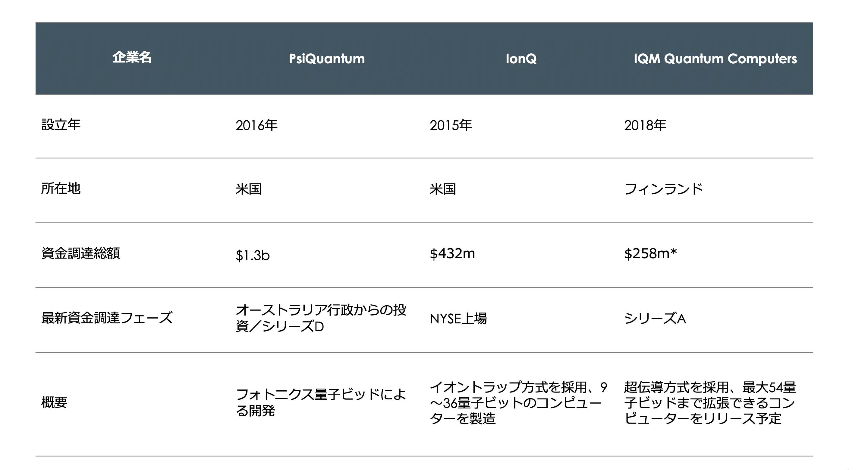868x470 pixels.
Task: Click the イオントラップ方式 description cell
Action: pos(518,402)
